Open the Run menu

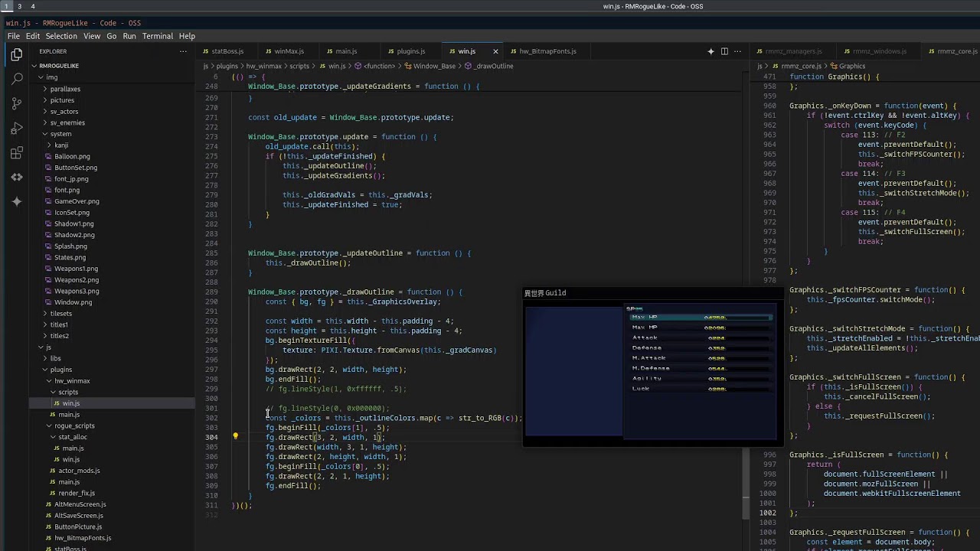click(x=129, y=36)
